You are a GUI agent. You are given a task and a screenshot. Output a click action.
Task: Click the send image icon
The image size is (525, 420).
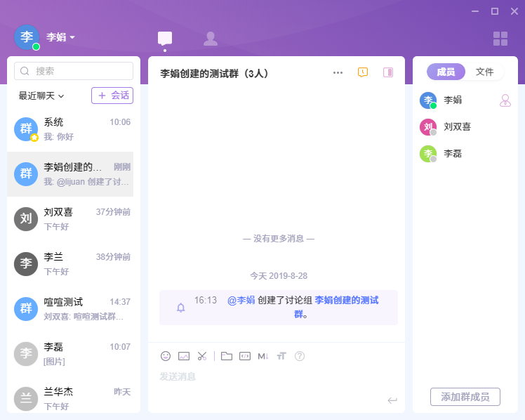(x=184, y=356)
